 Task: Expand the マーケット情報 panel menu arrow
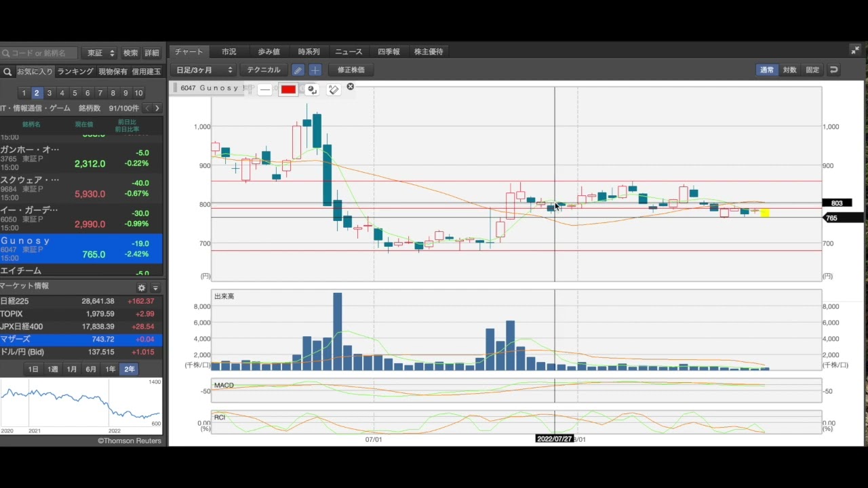pyautogui.click(x=155, y=287)
